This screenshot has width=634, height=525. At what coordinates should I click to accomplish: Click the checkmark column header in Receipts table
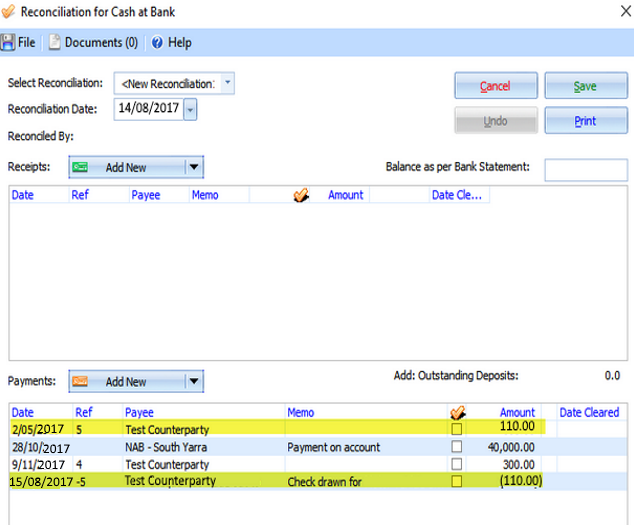tap(301, 195)
